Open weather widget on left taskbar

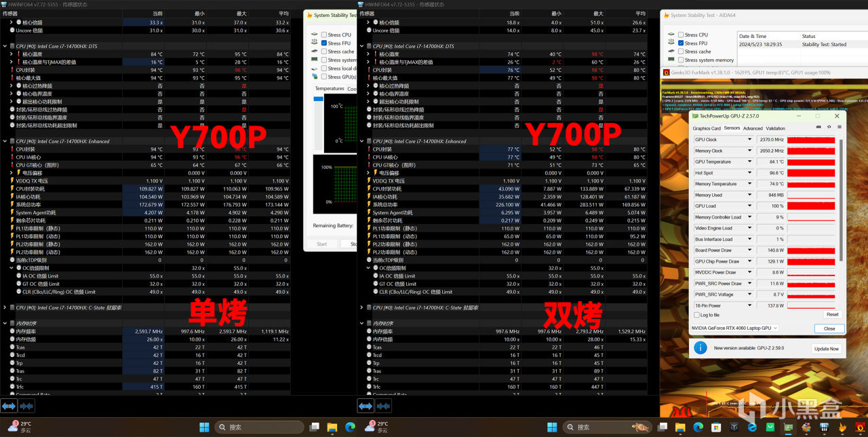[20, 427]
